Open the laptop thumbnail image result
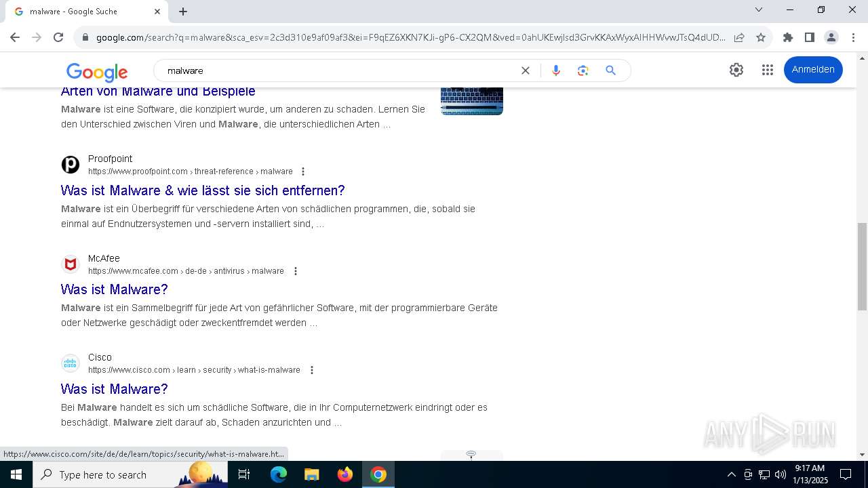868x488 pixels. [x=472, y=101]
